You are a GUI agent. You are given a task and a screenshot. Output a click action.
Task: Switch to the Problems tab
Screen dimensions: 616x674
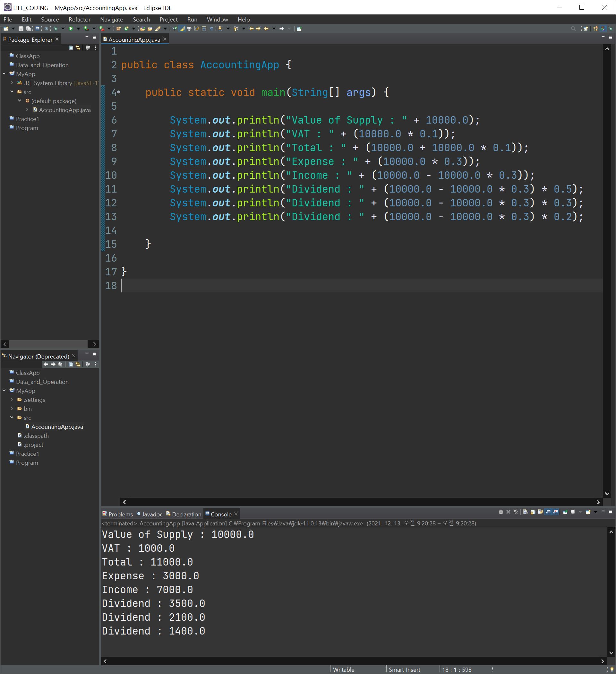point(120,514)
